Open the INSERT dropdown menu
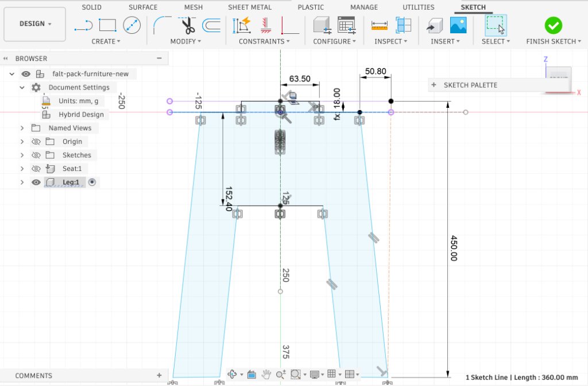Image resolution: width=588 pixels, height=386 pixels. pos(445,41)
